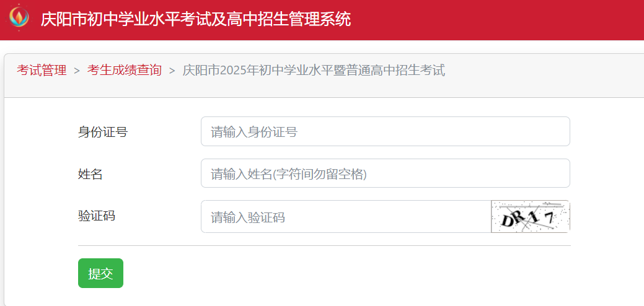Image resolution: width=644 pixels, height=306 pixels.
Task: Focus the 请输入身份证号 input box
Action: tap(386, 131)
